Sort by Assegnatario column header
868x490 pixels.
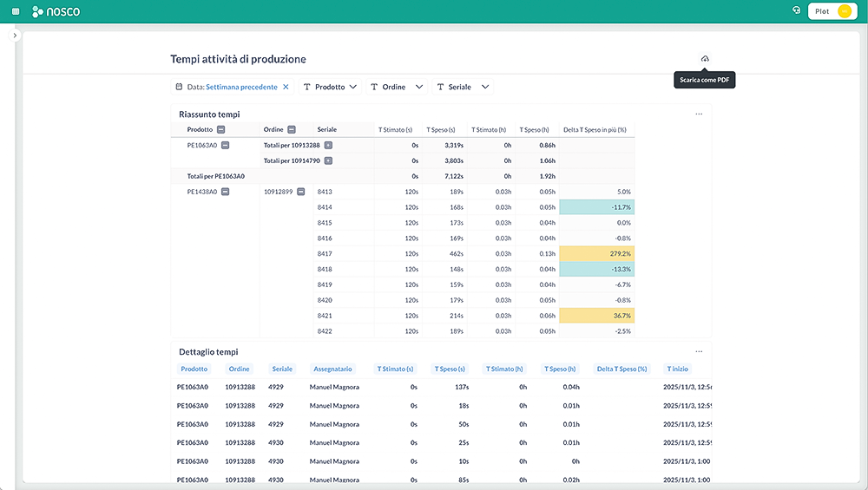[x=332, y=369]
